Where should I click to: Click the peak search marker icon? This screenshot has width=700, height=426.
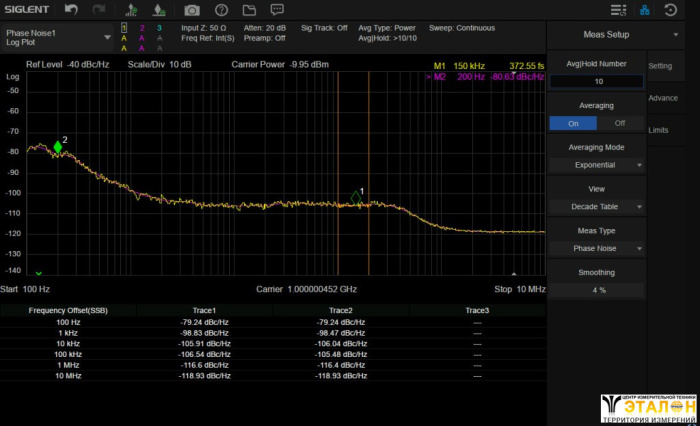tap(131, 10)
